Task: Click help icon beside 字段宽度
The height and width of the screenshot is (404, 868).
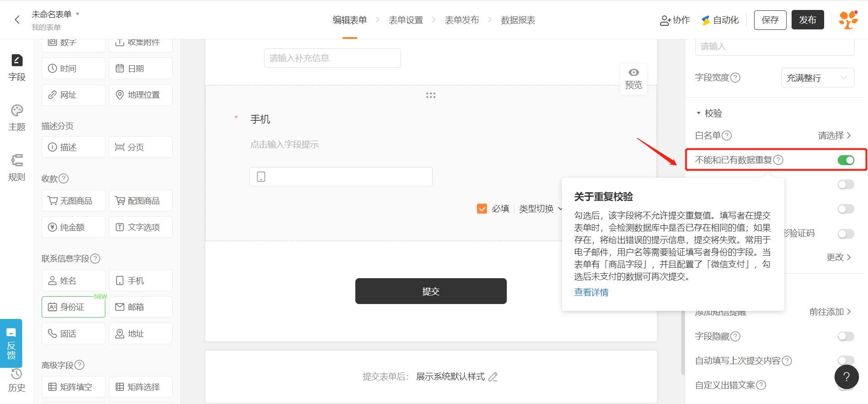Action: click(736, 77)
